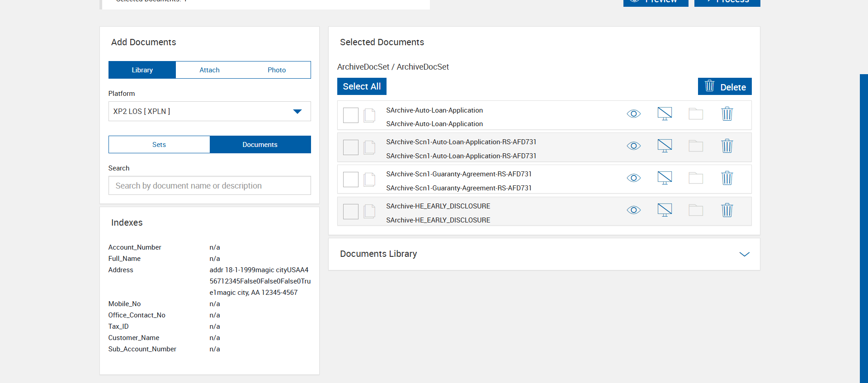Click the blue Delete button
This screenshot has width=868, height=383.
725,86
